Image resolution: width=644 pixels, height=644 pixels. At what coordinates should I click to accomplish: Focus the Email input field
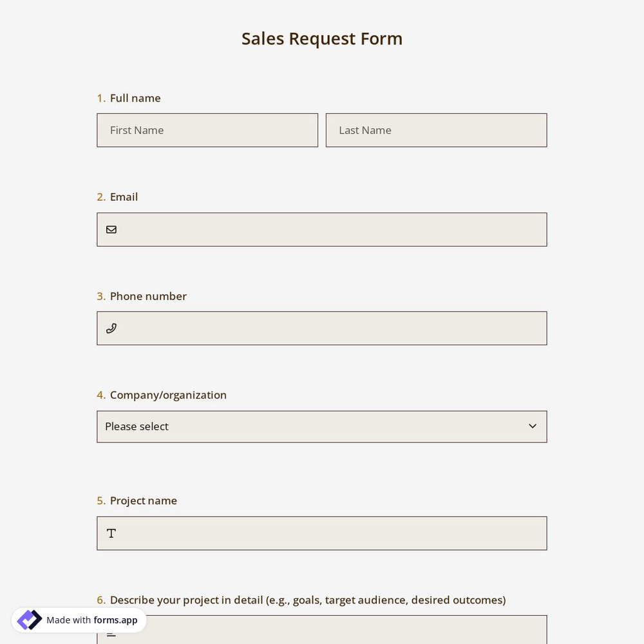pyautogui.click(x=322, y=229)
